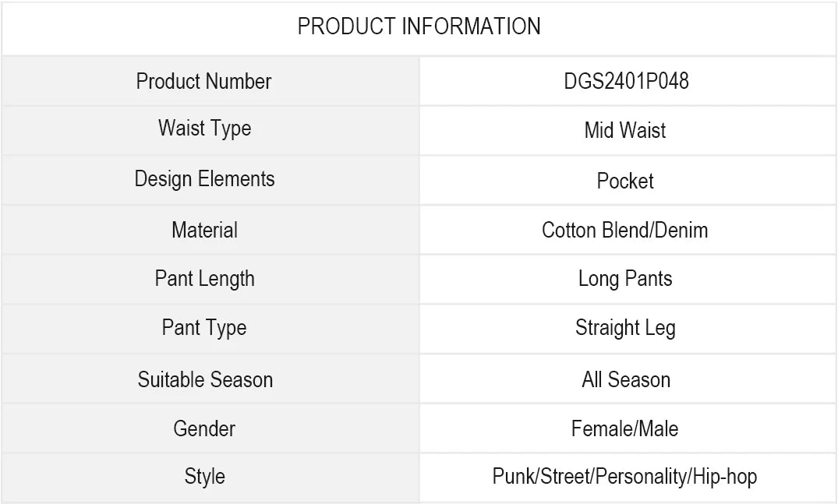Click the word INFORMATION in the title
This screenshot has height=504, width=838.
471,26
